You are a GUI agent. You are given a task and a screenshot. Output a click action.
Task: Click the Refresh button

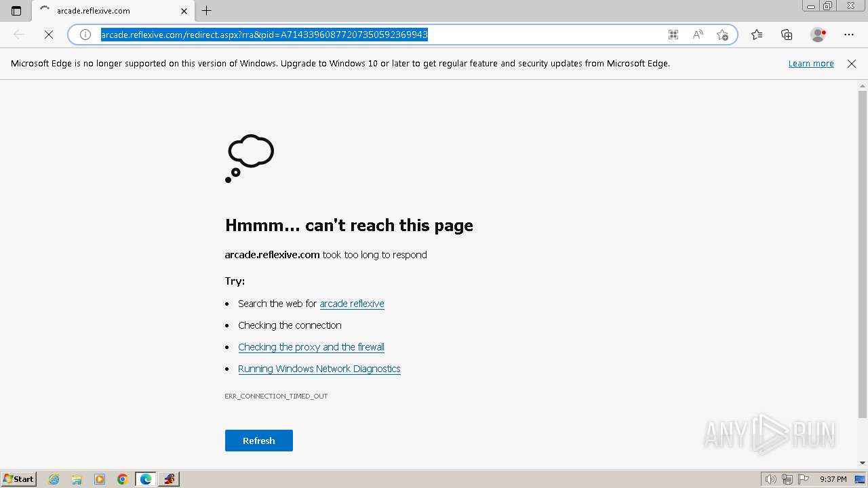pyautogui.click(x=259, y=441)
